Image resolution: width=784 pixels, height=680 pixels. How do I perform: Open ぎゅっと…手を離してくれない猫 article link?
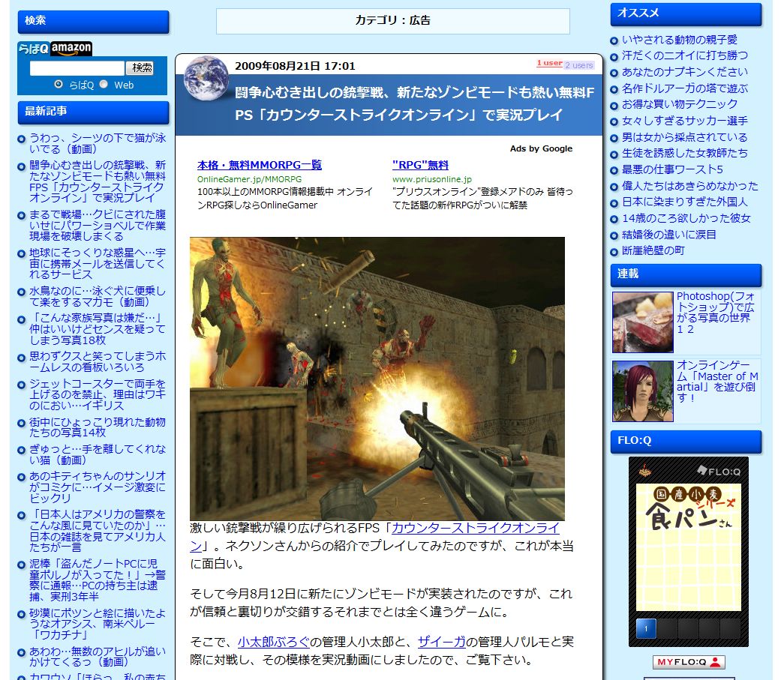98,454
